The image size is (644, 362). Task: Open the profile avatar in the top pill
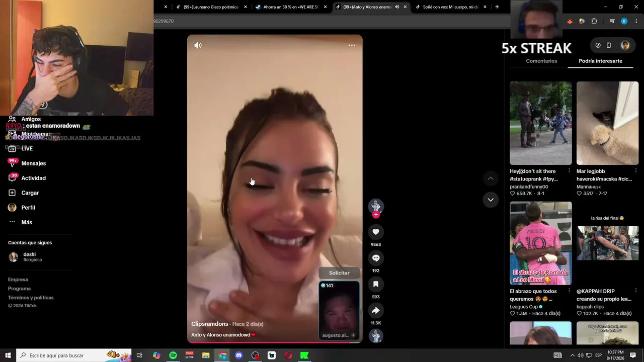click(x=625, y=45)
